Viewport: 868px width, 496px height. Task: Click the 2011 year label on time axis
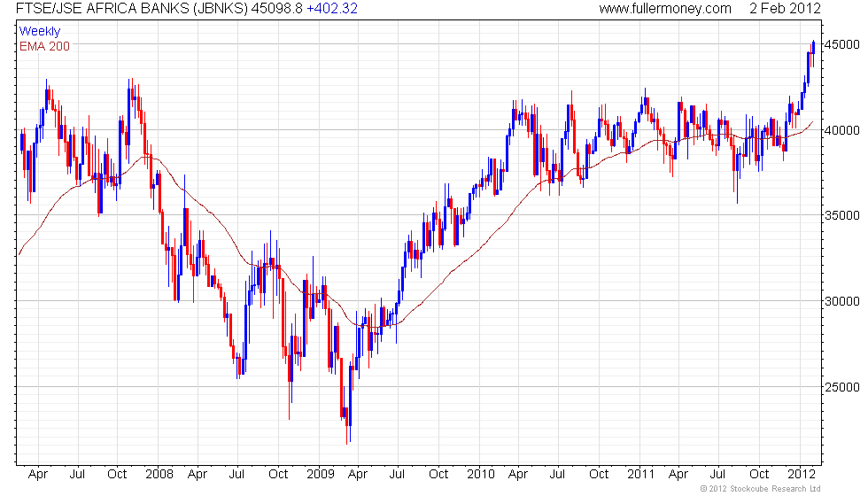(641, 474)
